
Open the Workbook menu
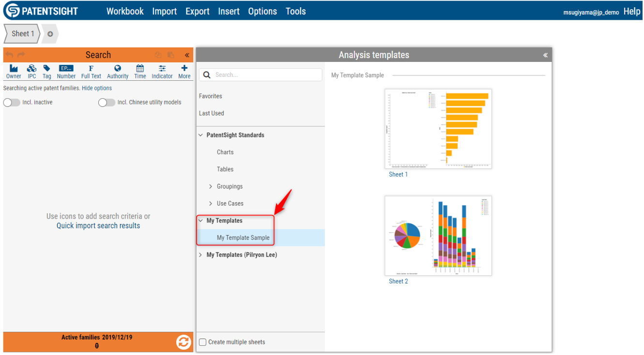coord(125,11)
